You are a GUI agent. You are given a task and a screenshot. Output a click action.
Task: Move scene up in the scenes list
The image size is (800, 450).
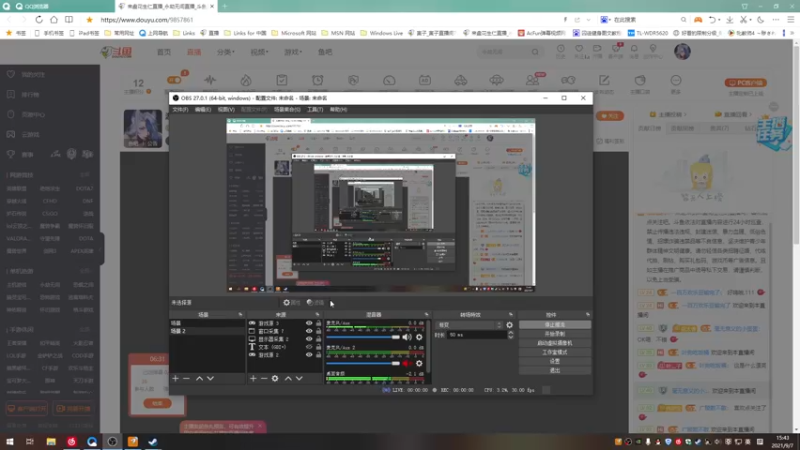199,379
